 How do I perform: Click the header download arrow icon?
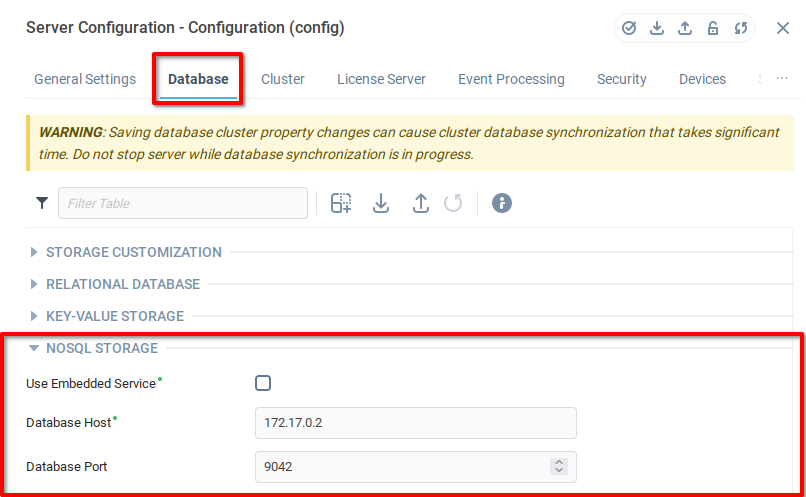(657, 28)
